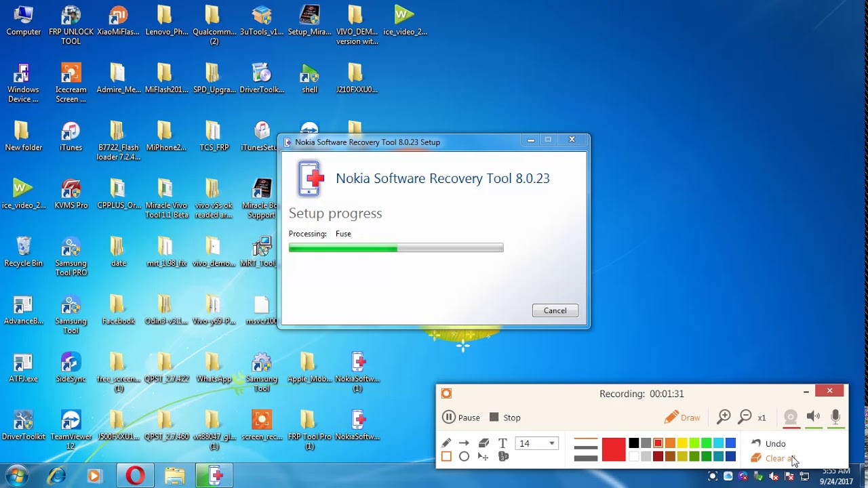
Task: Select the step numbering tool
Action: [502, 457]
